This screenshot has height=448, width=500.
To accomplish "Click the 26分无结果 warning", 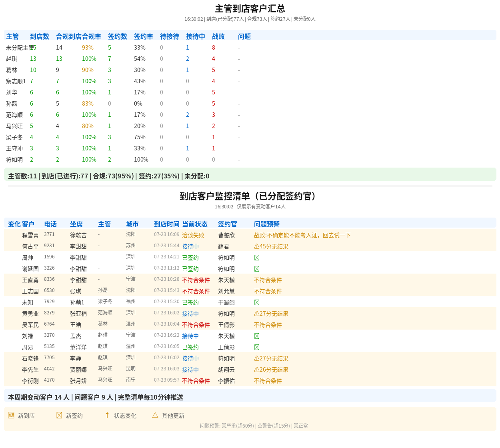I will (271, 370).
